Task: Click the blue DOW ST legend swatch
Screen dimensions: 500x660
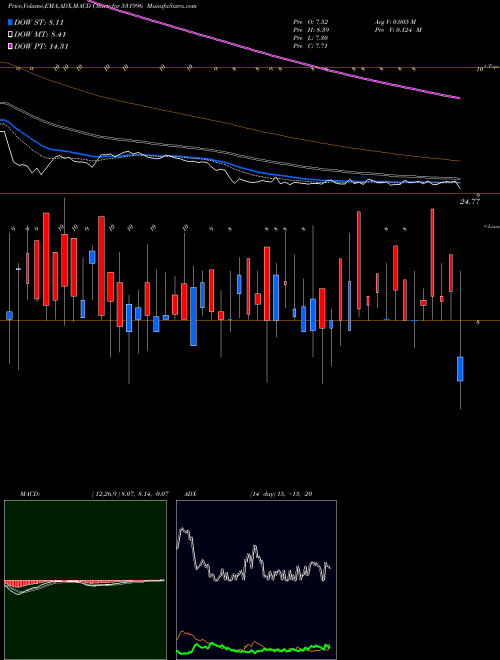Action: [10, 22]
